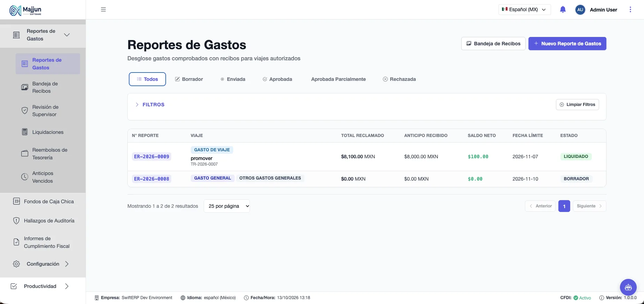Go to page 1 in pagination
The image size is (644, 304).
tap(564, 206)
